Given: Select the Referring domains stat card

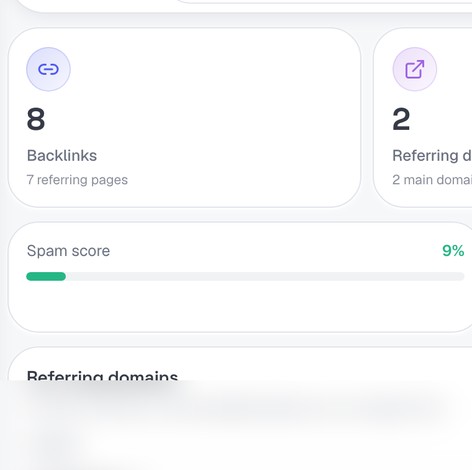Looking at the screenshot, I should pyautogui.click(x=423, y=118).
